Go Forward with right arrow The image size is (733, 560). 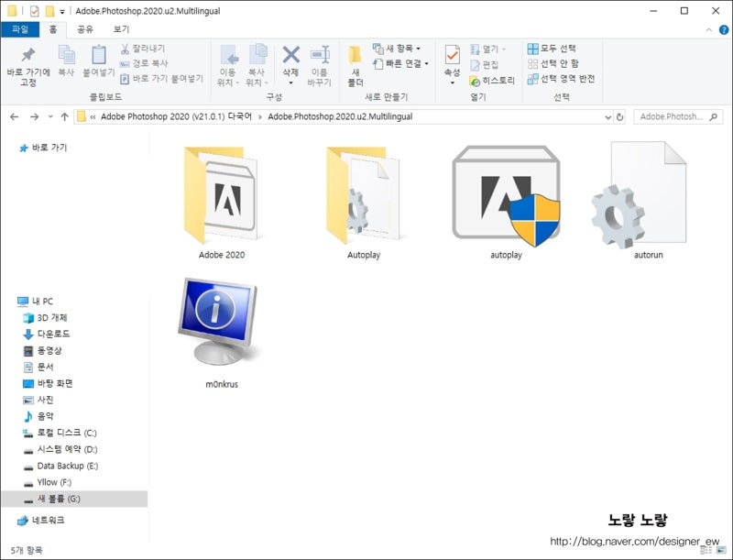coord(34,117)
